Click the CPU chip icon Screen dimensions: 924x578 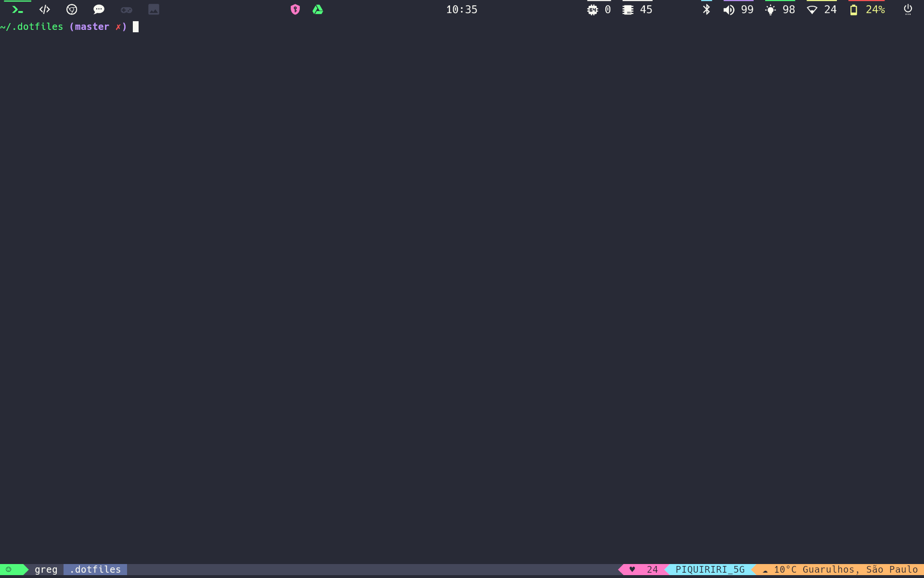click(x=593, y=10)
